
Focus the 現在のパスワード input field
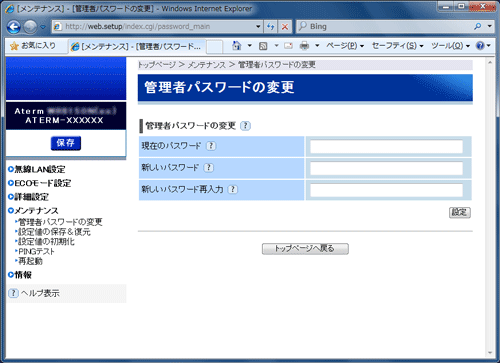tap(386, 146)
